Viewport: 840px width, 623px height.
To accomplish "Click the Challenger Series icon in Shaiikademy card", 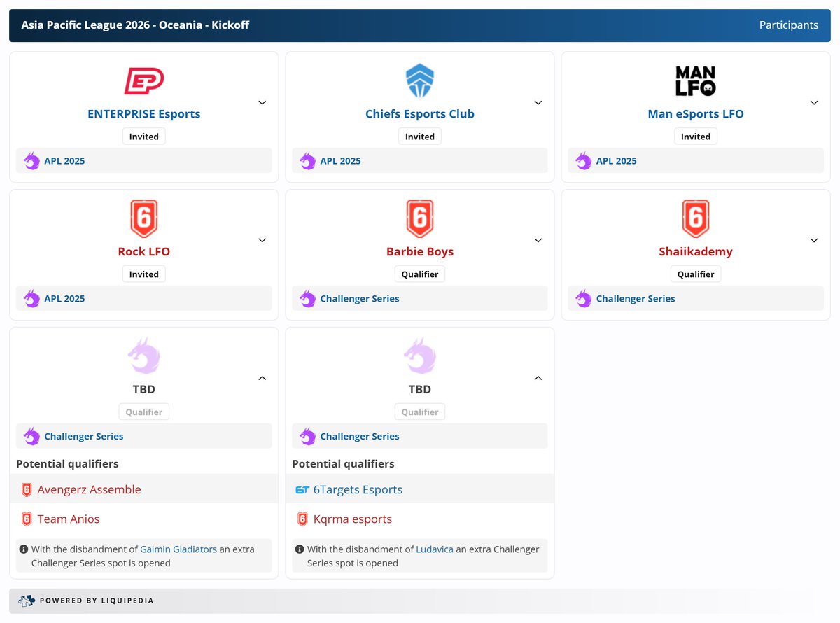I will (x=583, y=299).
